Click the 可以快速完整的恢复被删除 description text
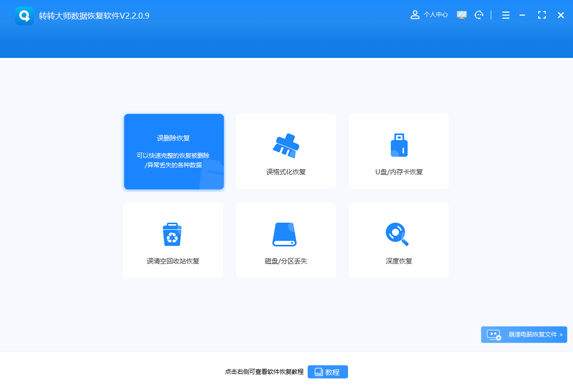 point(173,156)
